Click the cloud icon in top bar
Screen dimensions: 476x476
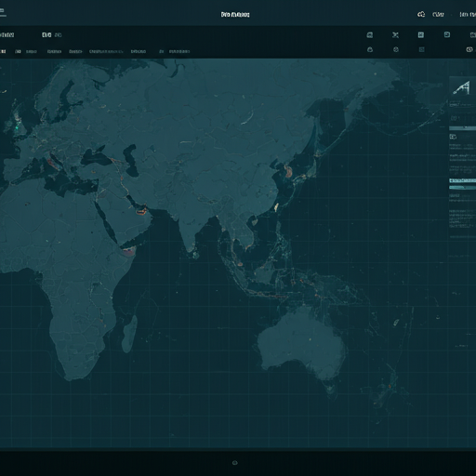coord(421,14)
